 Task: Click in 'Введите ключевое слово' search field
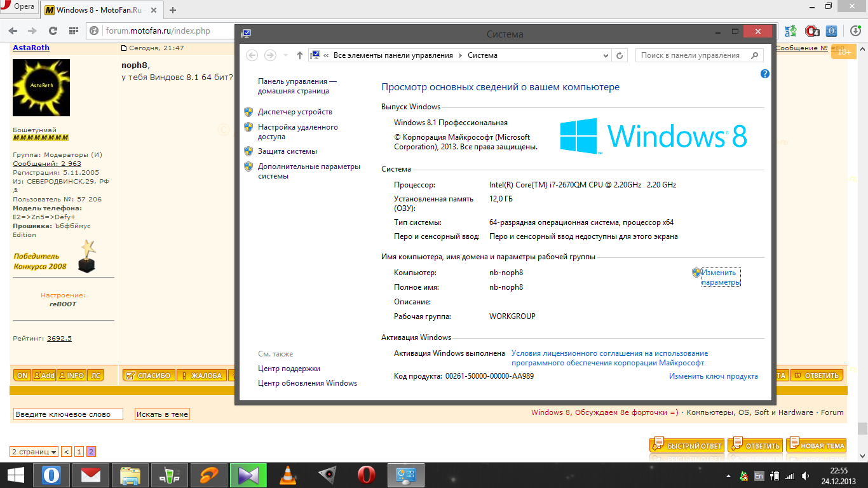click(x=68, y=414)
